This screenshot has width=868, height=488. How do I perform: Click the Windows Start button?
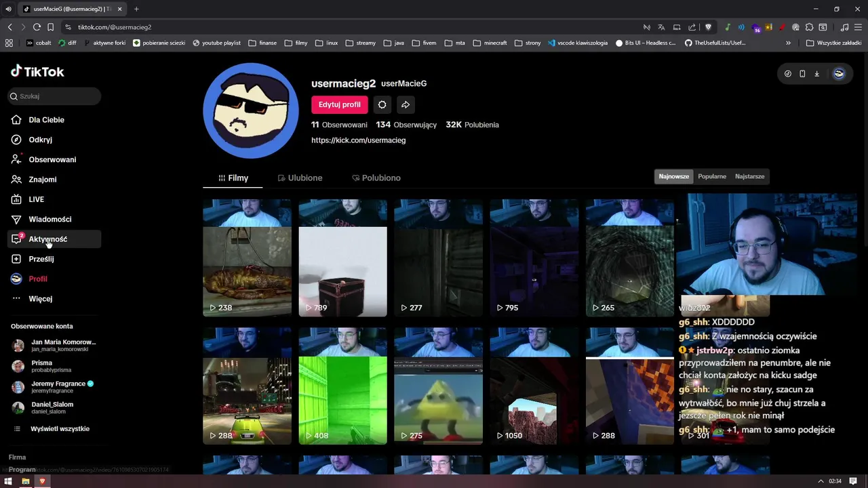[x=8, y=481]
